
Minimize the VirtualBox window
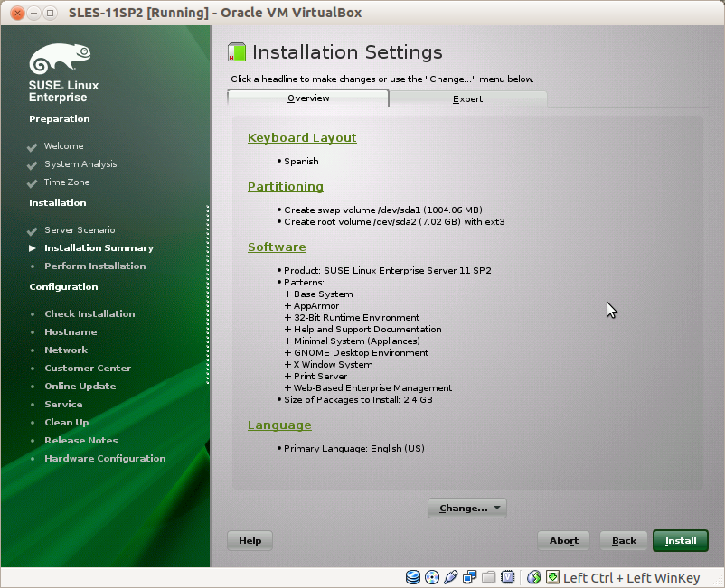pos(33,13)
